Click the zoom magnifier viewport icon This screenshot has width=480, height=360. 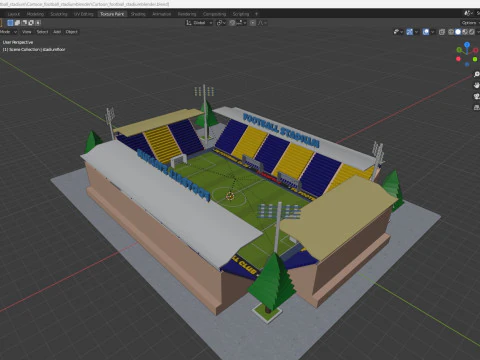click(477, 74)
